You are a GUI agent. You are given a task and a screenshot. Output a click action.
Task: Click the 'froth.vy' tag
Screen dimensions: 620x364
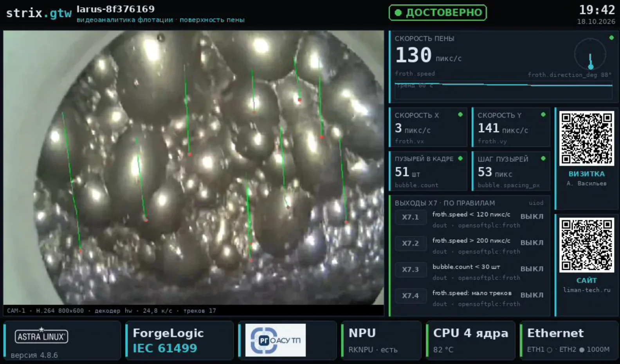pos(492,141)
